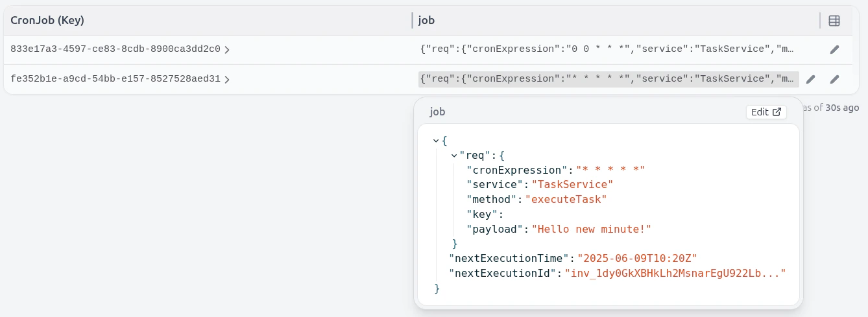868x317 pixels.
Task: Click the "executeTask" value
Action: 565,200
